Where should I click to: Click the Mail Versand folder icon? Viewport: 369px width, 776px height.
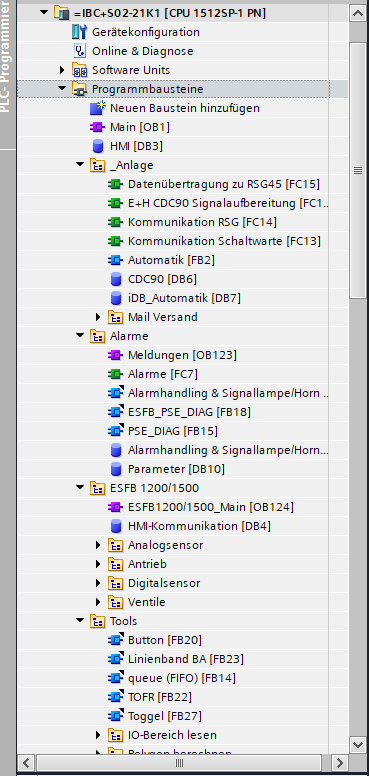coord(116,317)
